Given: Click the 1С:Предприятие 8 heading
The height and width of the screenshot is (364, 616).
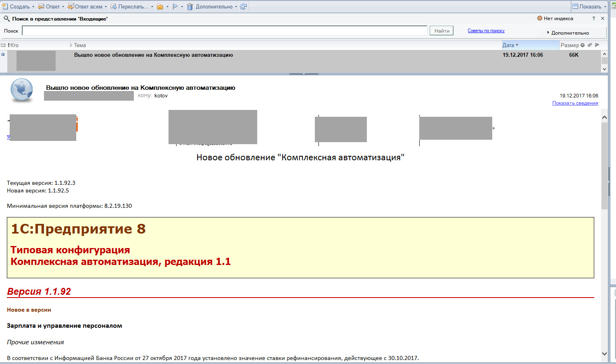Looking at the screenshot, I should pyautogui.click(x=78, y=229).
